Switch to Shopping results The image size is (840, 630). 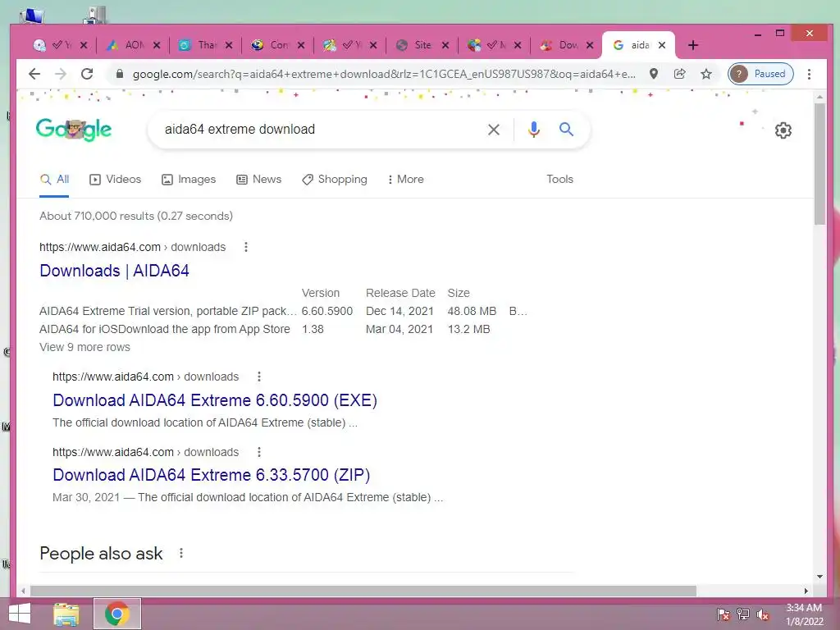pos(335,180)
